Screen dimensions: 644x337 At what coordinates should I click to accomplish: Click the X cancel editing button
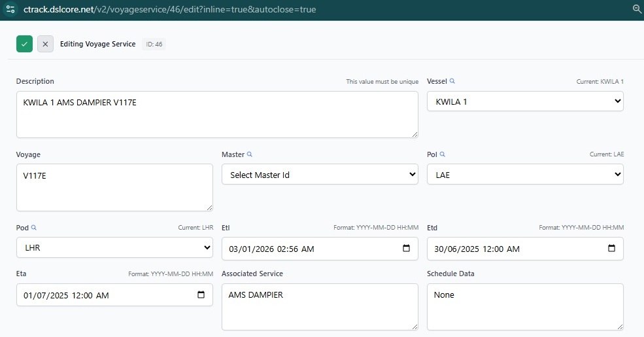[45, 44]
